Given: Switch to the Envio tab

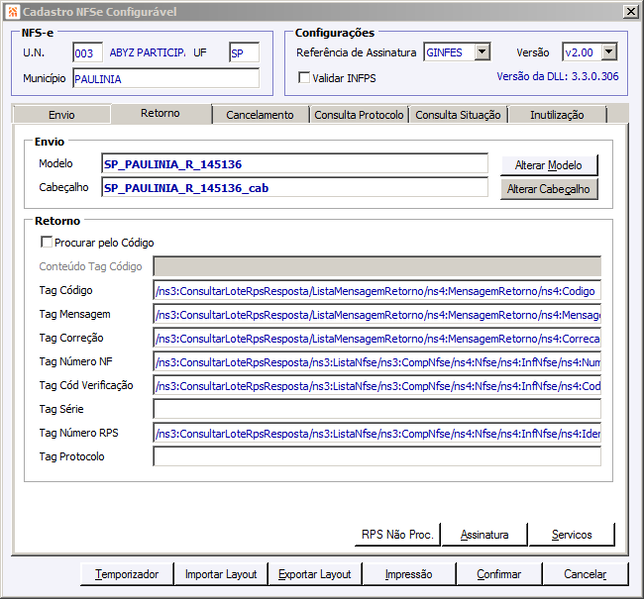Looking at the screenshot, I should [62, 115].
